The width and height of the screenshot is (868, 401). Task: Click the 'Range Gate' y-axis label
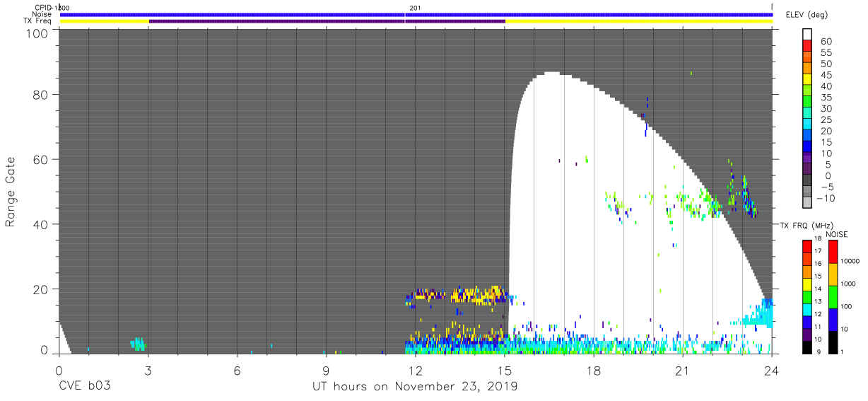(x=11, y=192)
